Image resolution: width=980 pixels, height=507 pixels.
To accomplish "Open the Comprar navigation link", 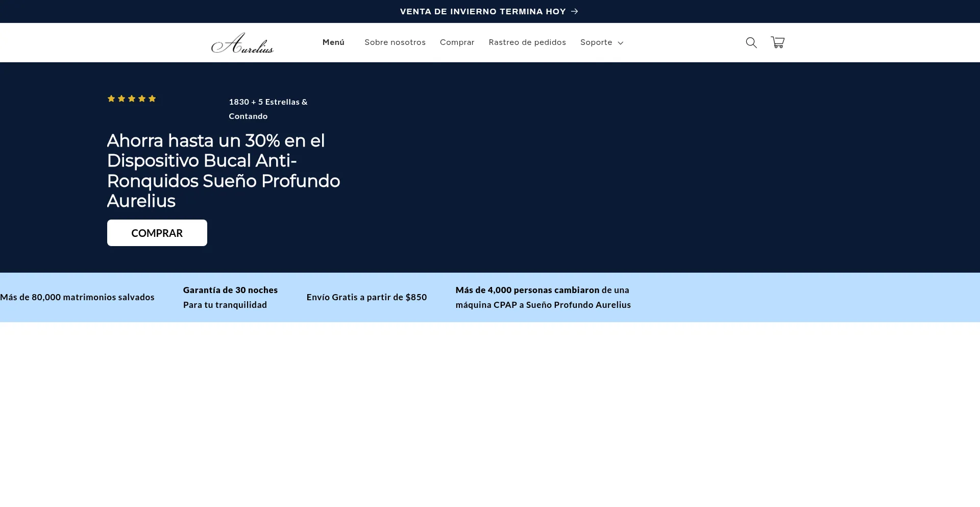I will [x=457, y=42].
